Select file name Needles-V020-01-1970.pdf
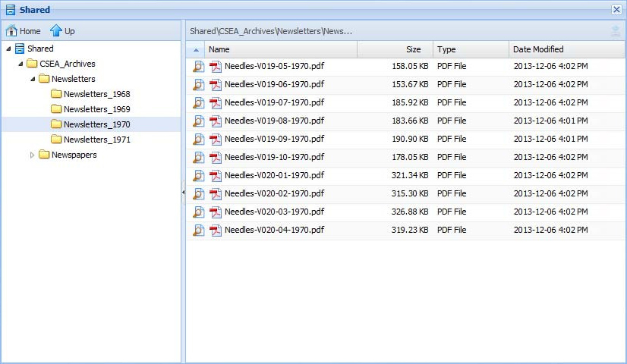 point(274,175)
